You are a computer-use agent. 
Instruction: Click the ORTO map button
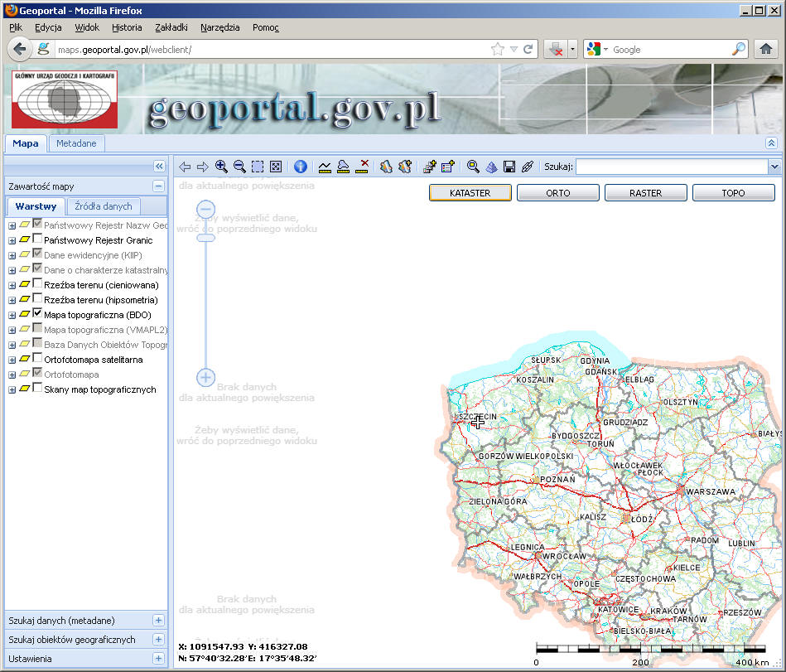(x=558, y=193)
